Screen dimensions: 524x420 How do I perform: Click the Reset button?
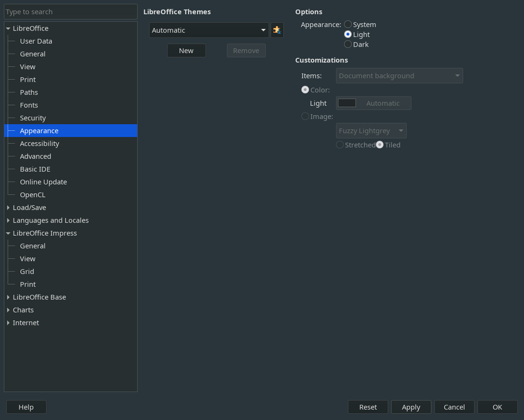368,407
